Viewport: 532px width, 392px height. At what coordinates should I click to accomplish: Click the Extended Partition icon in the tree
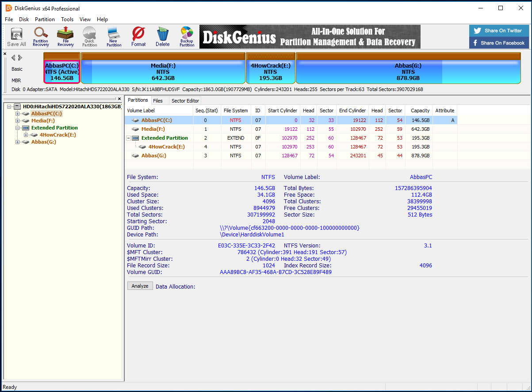click(26, 128)
